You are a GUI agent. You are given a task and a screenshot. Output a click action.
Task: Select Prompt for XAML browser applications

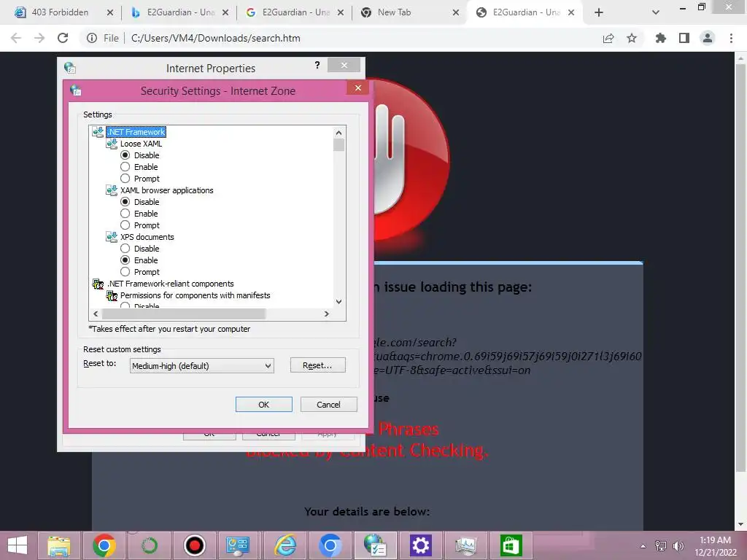(x=125, y=225)
